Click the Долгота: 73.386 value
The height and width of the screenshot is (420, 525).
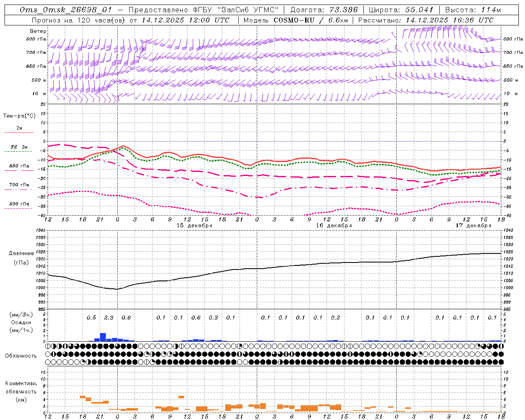[324, 10]
